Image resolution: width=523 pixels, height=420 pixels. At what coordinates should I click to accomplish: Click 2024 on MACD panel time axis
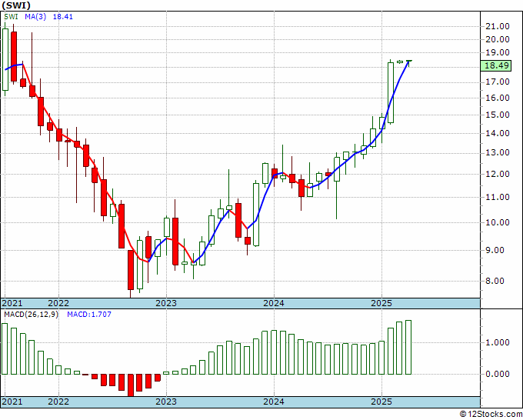(x=274, y=402)
